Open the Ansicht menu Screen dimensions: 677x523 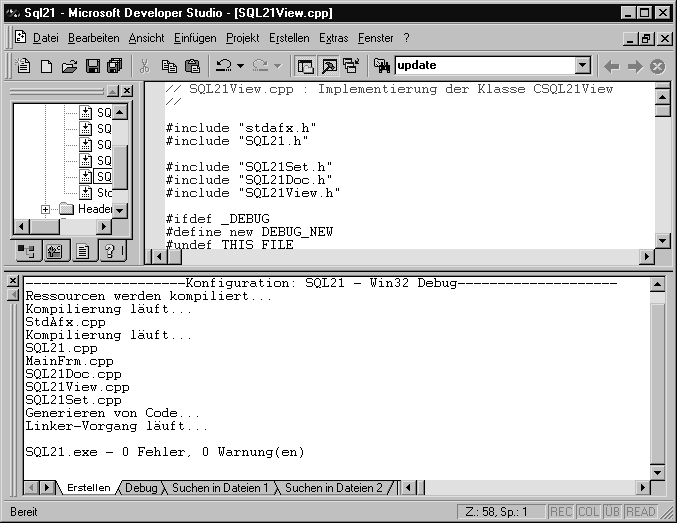tap(146, 38)
